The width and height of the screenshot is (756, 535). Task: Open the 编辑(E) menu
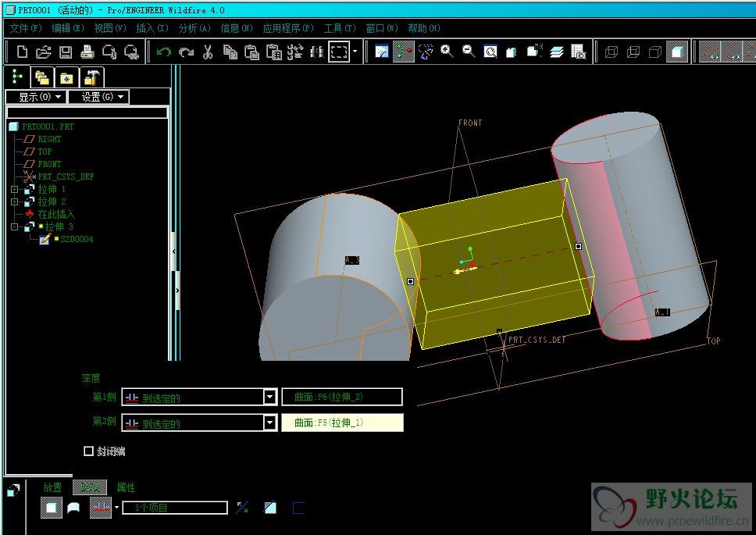[68, 28]
